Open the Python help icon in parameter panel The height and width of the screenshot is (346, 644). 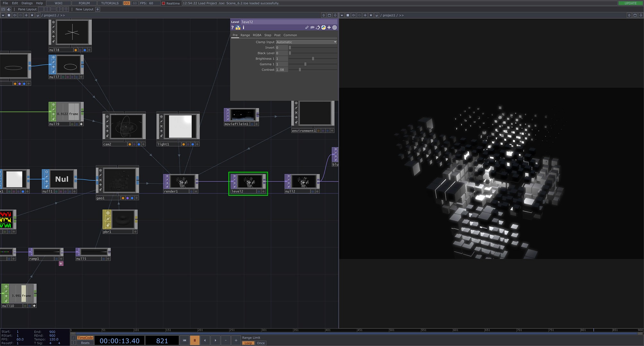(238, 28)
